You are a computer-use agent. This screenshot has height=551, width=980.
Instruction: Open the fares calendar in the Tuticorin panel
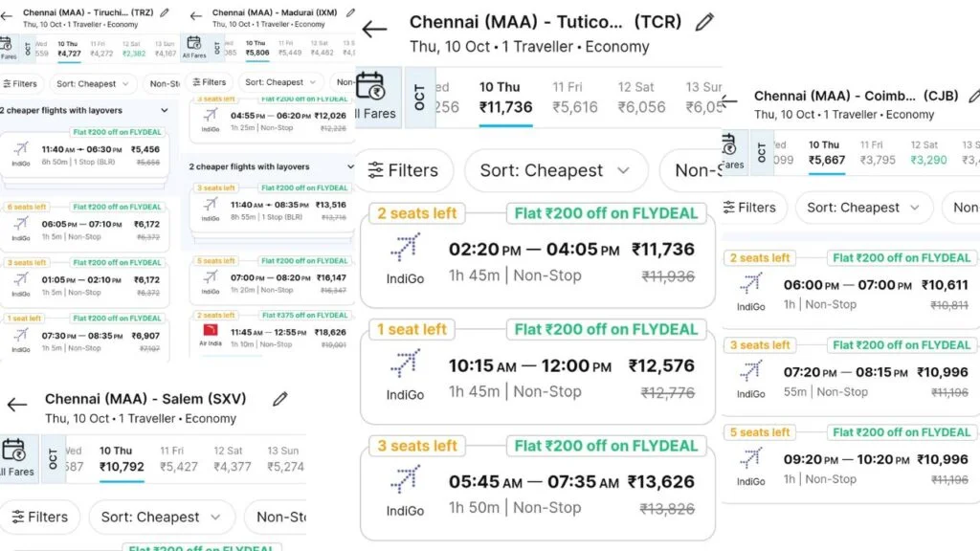click(377, 97)
